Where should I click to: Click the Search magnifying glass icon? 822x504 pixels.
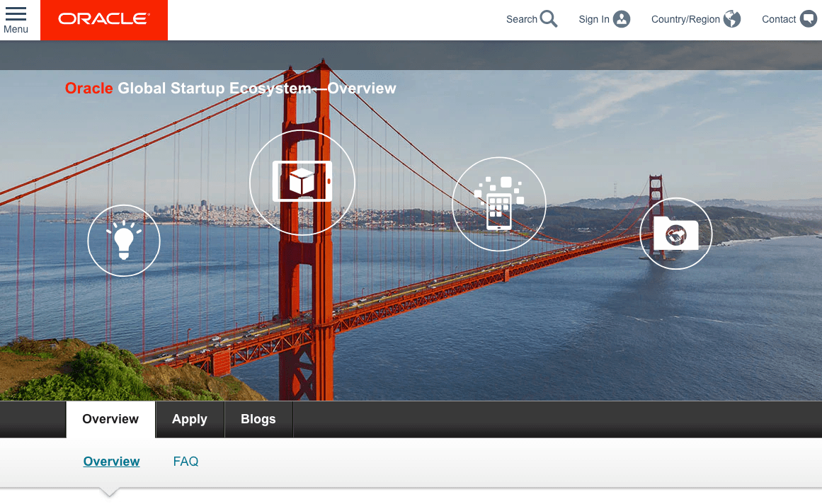pos(549,19)
